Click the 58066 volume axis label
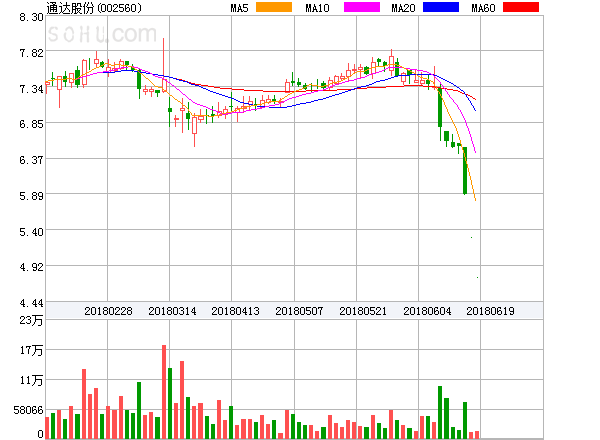 coord(29,410)
